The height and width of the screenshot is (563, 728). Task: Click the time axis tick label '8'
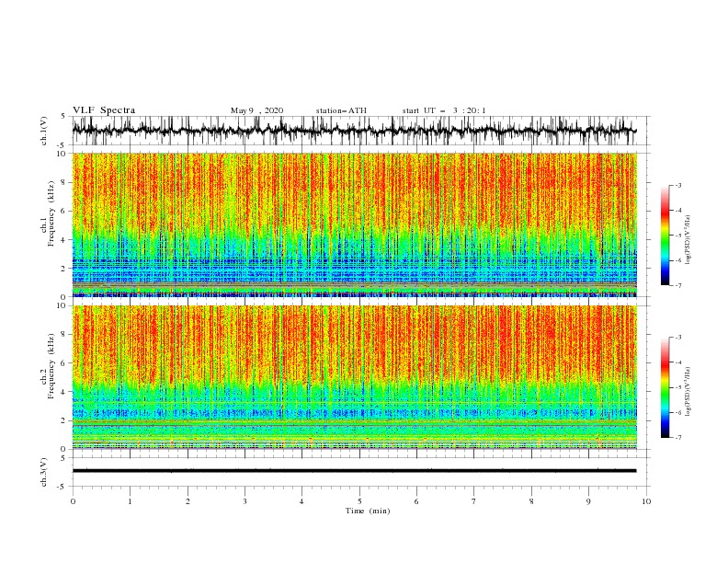click(531, 501)
